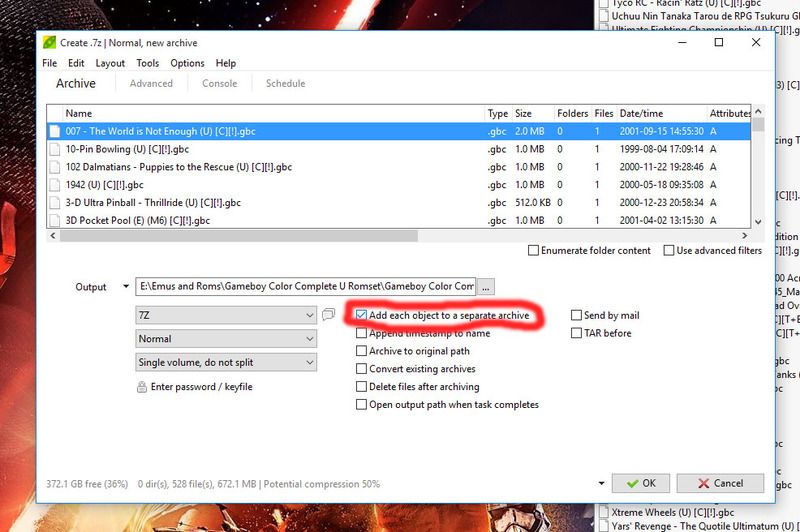This screenshot has height=532, width=800.
Task: Enable Delete files after archiving
Action: tap(362, 387)
